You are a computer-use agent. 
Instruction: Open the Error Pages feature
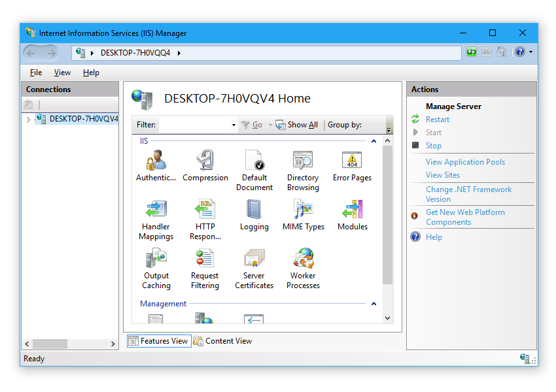[x=352, y=165]
